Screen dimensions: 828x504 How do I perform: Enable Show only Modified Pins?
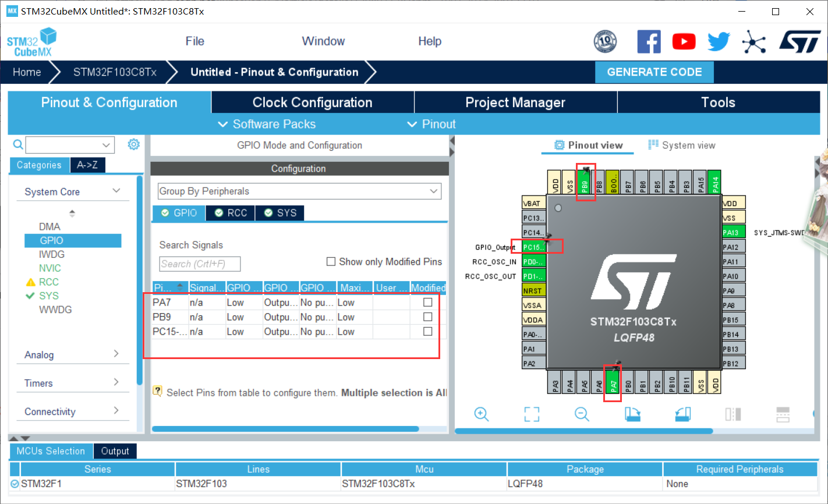tap(331, 261)
